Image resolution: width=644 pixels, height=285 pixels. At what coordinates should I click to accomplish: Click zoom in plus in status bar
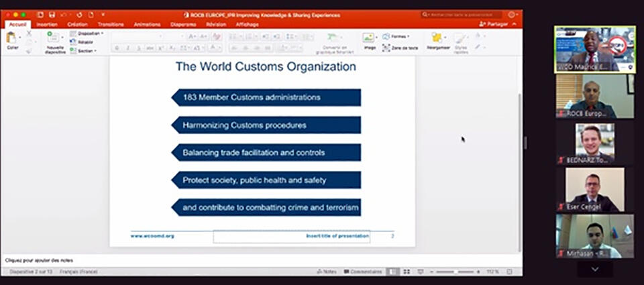(x=478, y=272)
